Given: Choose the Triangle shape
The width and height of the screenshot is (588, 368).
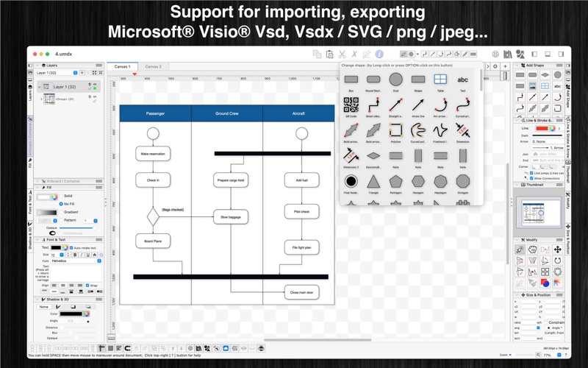Looking at the screenshot, I should click(x=373, y=181).
